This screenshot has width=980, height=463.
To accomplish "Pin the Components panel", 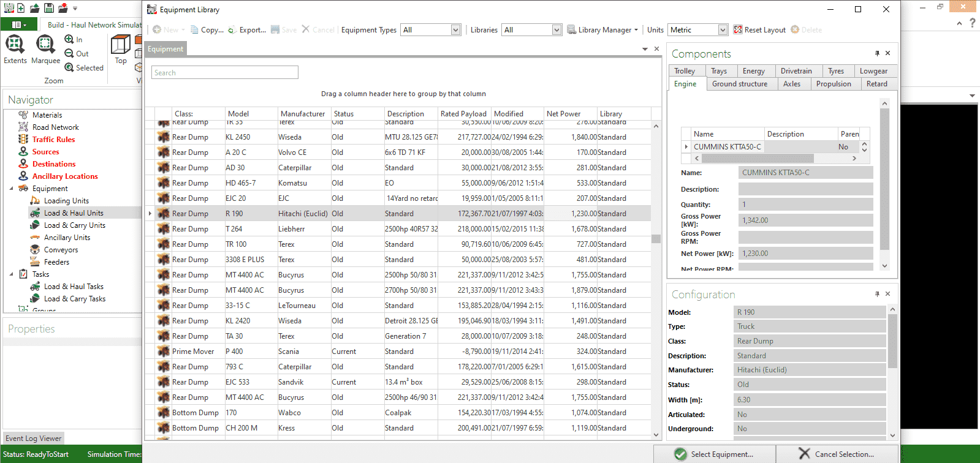I will point(877,53).
